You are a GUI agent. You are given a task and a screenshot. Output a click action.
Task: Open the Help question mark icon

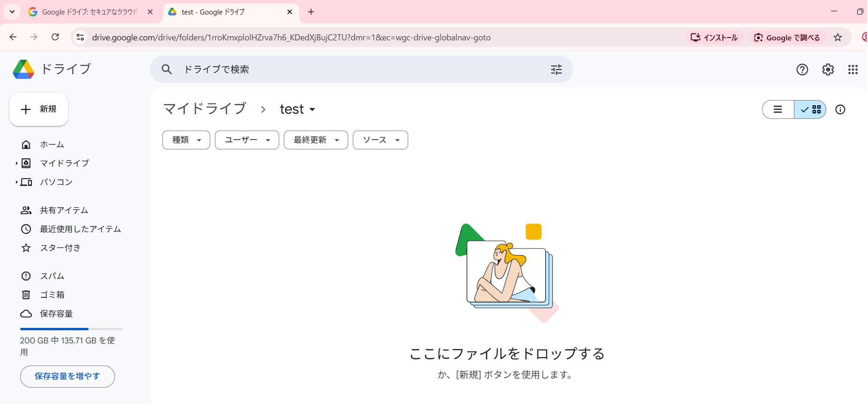(802, 70)
